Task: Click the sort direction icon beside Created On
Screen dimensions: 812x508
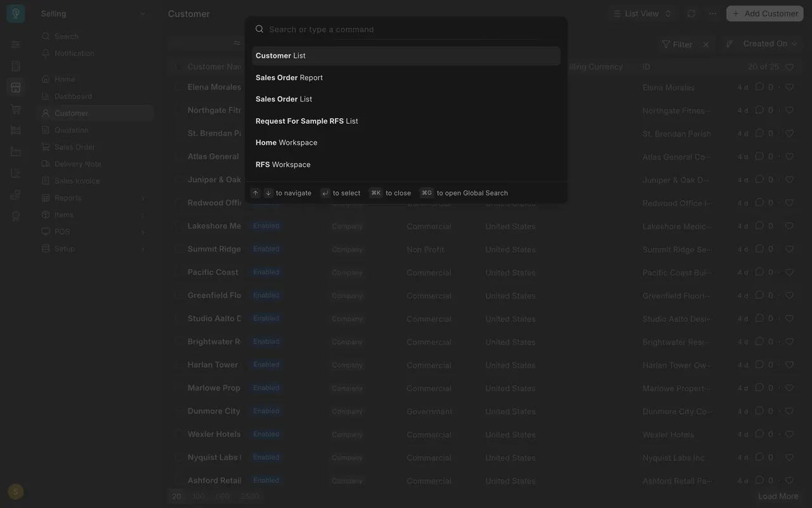Action: 730,44
